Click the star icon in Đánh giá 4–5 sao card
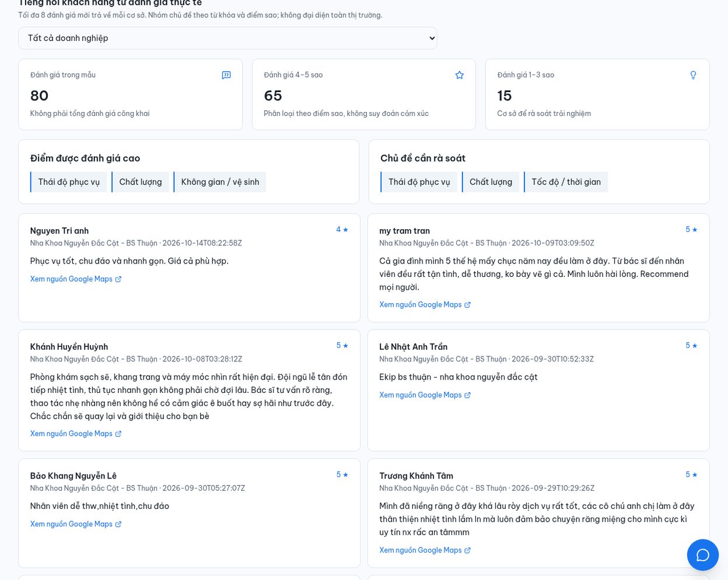Viewport: 728px width, 580px height. point(460,75)
